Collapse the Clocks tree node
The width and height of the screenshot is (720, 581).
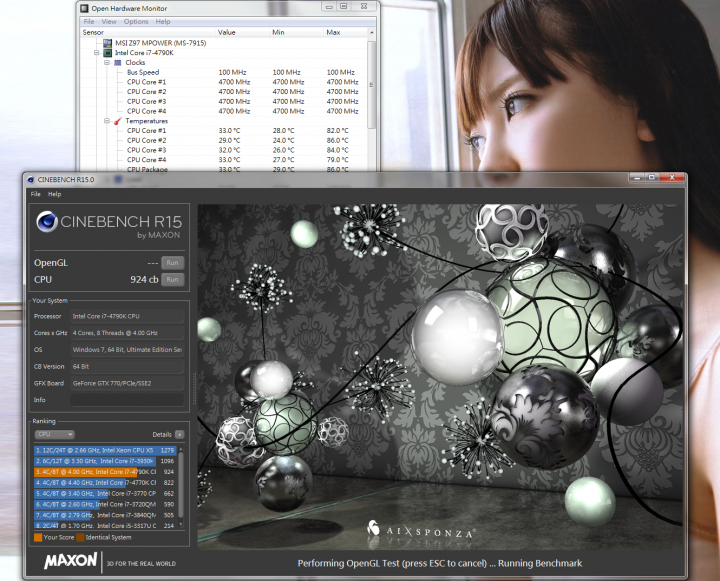tap(107, 62)
